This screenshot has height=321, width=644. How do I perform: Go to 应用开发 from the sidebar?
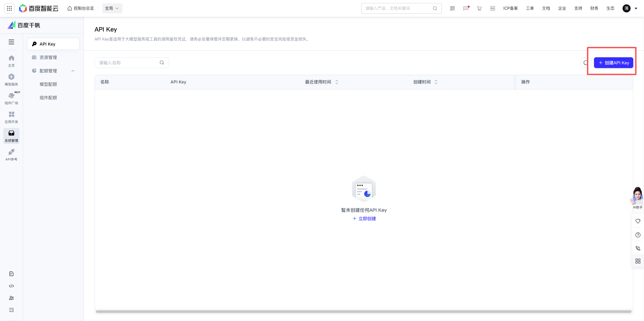point(11,117)
